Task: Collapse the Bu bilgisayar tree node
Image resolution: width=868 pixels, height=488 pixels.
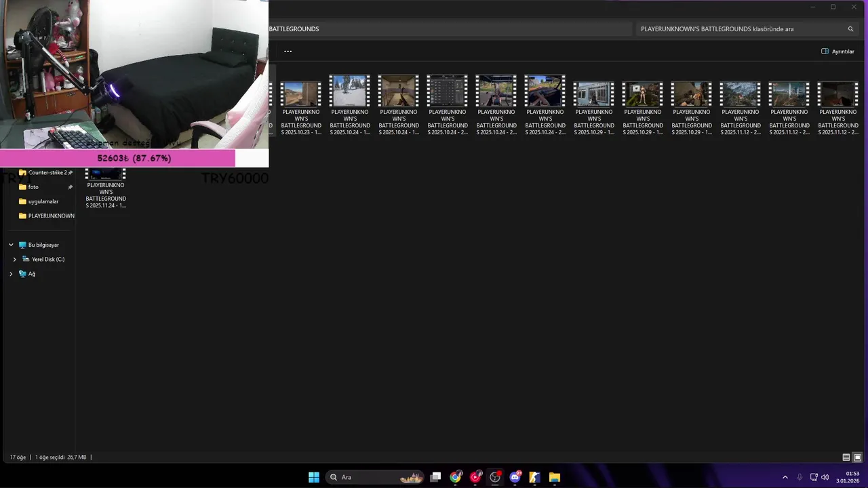Action: tap(11, 245)
